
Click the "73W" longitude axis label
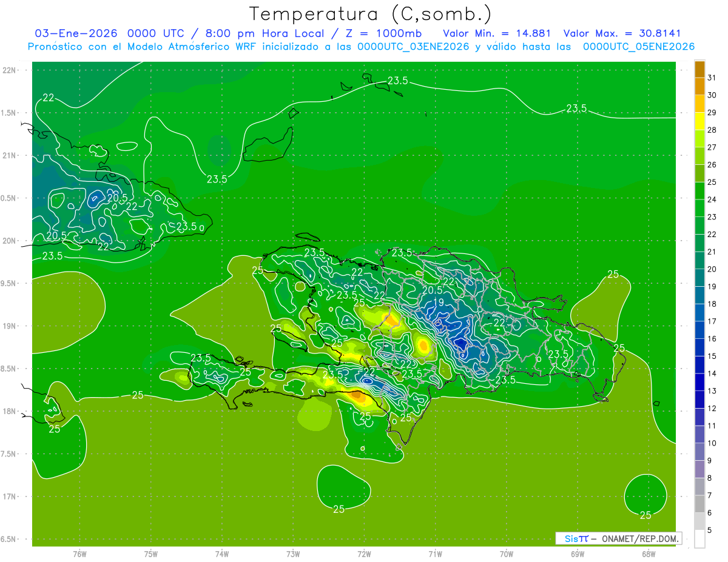[x=293, y=554]
